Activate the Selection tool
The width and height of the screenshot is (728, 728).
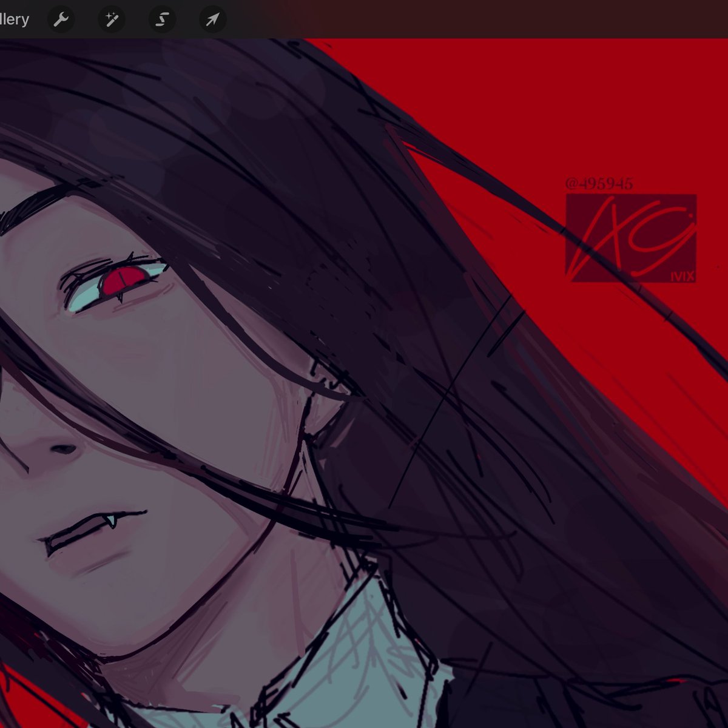162,20
